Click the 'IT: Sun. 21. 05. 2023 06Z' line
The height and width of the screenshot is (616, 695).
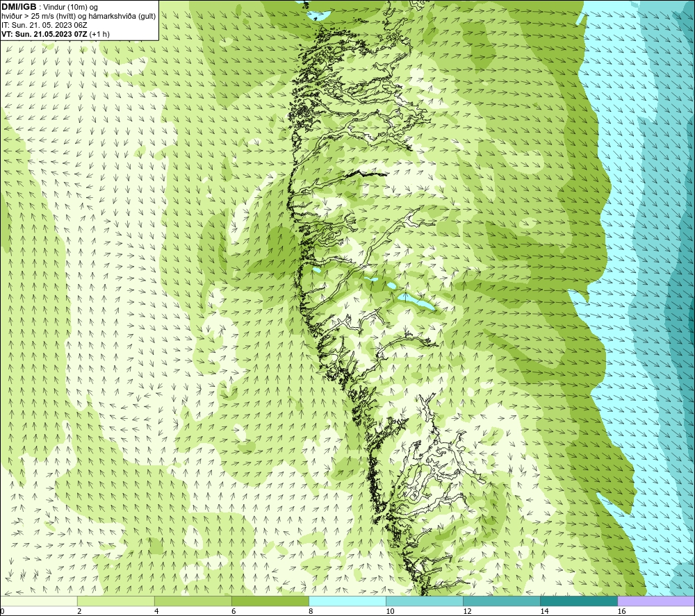pos(44,25)
